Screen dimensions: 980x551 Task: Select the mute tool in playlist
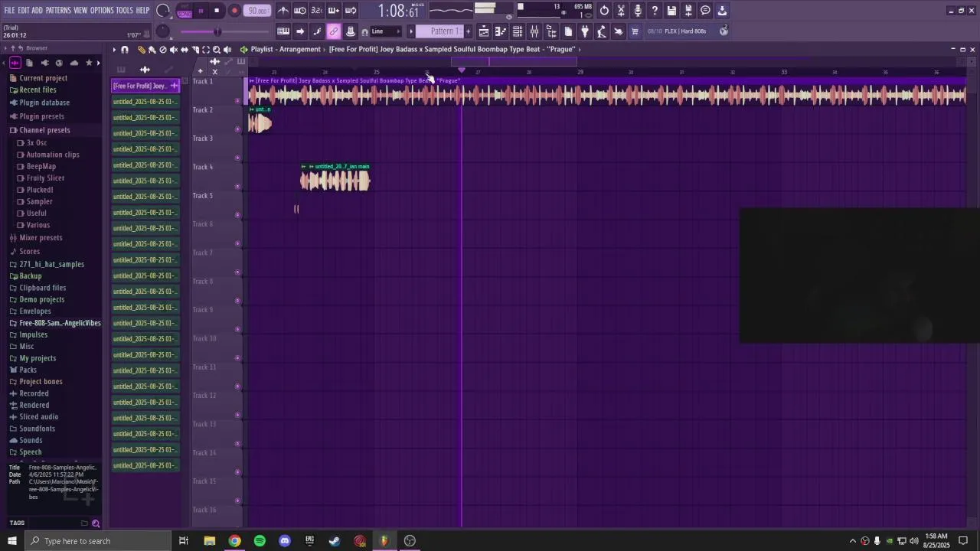[x=174, y=50]
